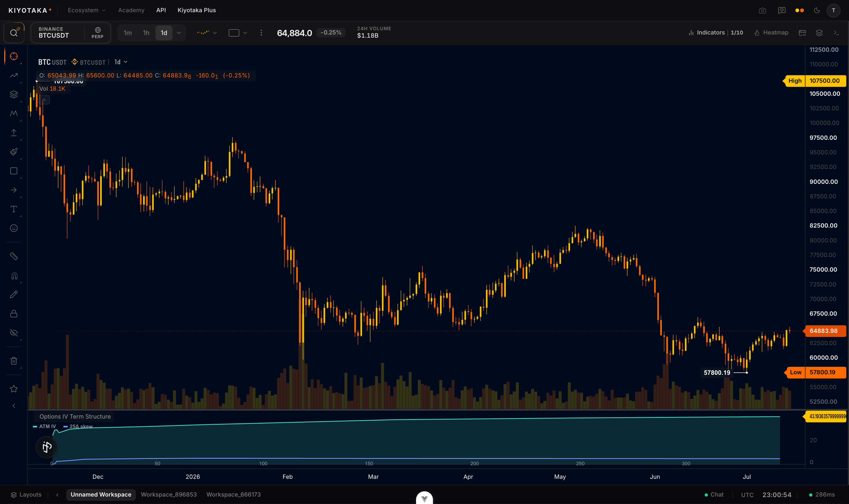849x504 pixels.
Task: Click the trash delete drawings icon
Action: pos(14,361)
